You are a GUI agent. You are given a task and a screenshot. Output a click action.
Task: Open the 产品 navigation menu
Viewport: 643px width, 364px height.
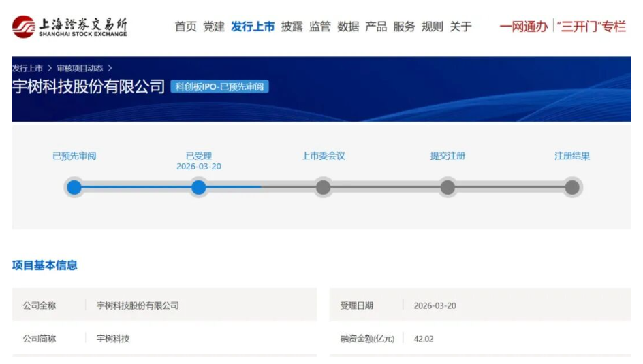[x=376, y=27]
